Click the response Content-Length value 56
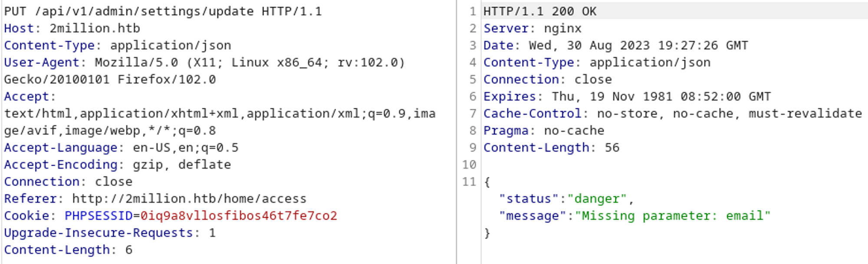This screenshot has height=264, width=868. [612, 148]
